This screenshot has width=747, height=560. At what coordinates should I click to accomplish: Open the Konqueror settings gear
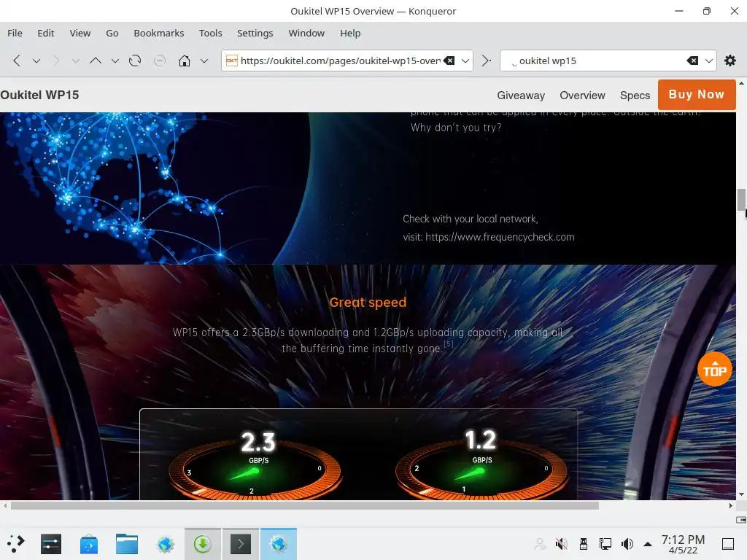pos(729,61)
